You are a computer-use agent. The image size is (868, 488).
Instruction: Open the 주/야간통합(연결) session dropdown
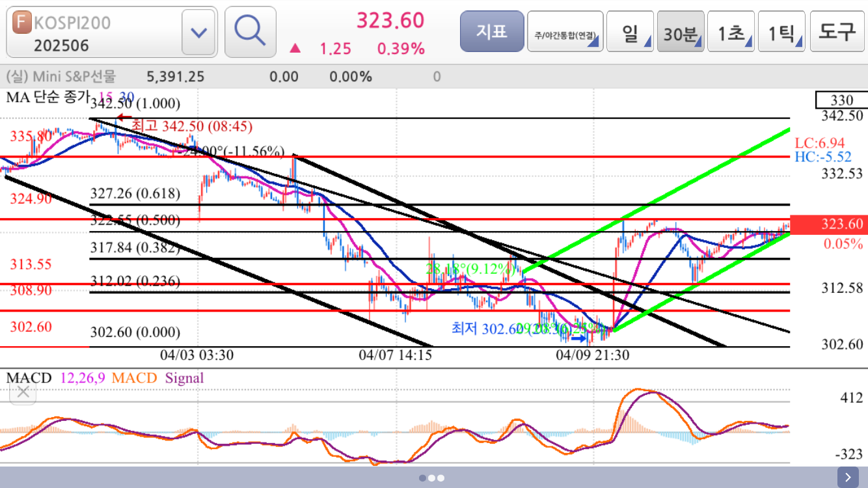click(565, 32)
